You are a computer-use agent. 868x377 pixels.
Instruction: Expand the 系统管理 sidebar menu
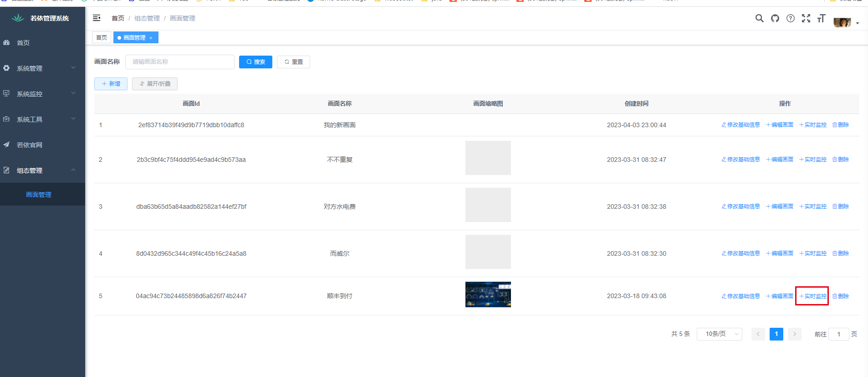tap(42, 68)
